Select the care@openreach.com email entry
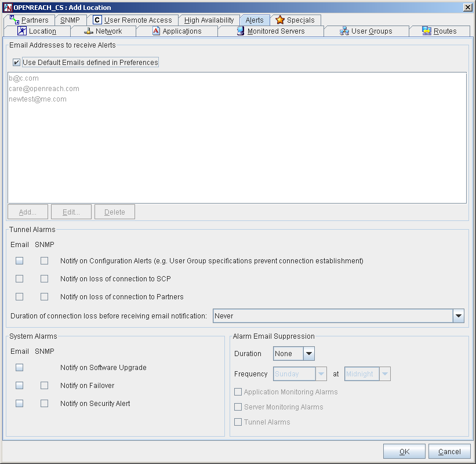This screenshot has height=464, width=476. pyautogui.click(x=44, y=89)
